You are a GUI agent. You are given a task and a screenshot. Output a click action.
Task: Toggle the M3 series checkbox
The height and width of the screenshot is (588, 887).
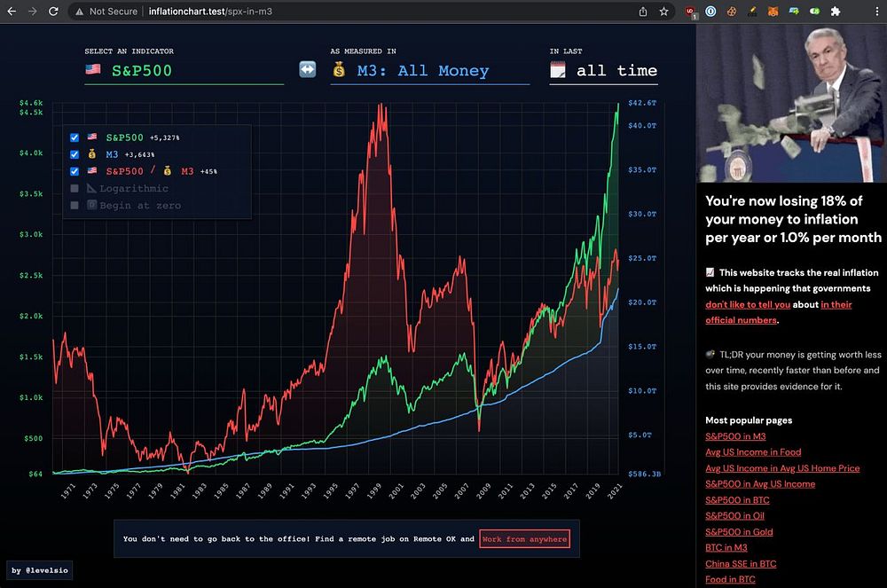coord(75,154)
